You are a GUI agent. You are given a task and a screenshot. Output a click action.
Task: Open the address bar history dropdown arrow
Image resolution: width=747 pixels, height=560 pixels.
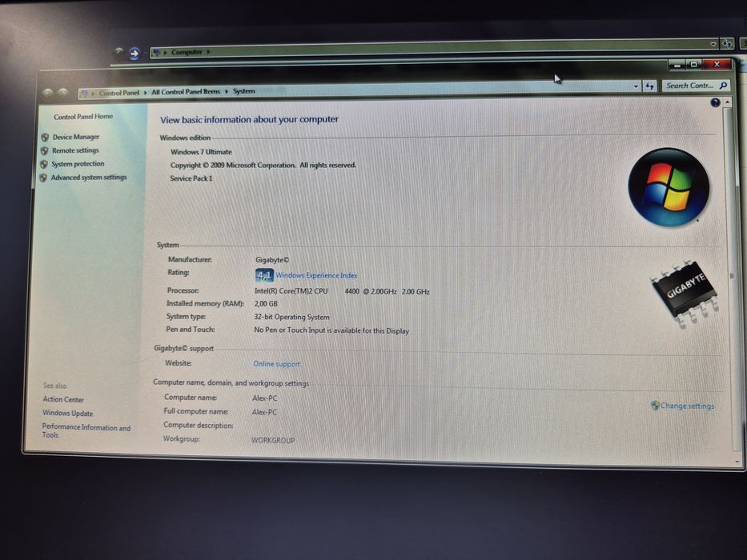click(636, 86)
